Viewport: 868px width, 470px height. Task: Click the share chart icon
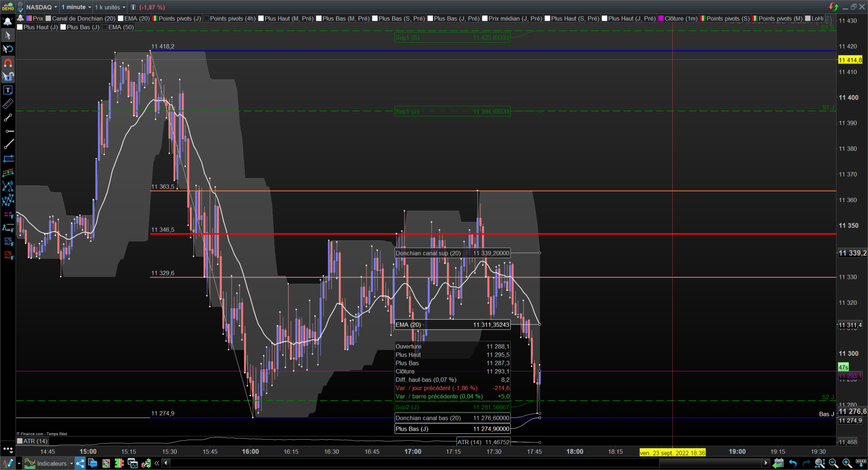click(80, 463)
